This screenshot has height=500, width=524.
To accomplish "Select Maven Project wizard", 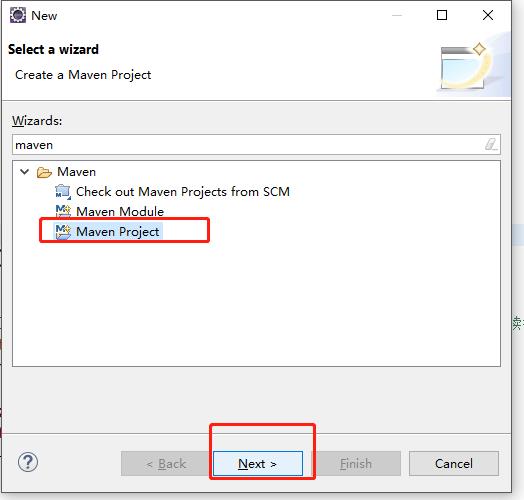I will click(118, 232).
